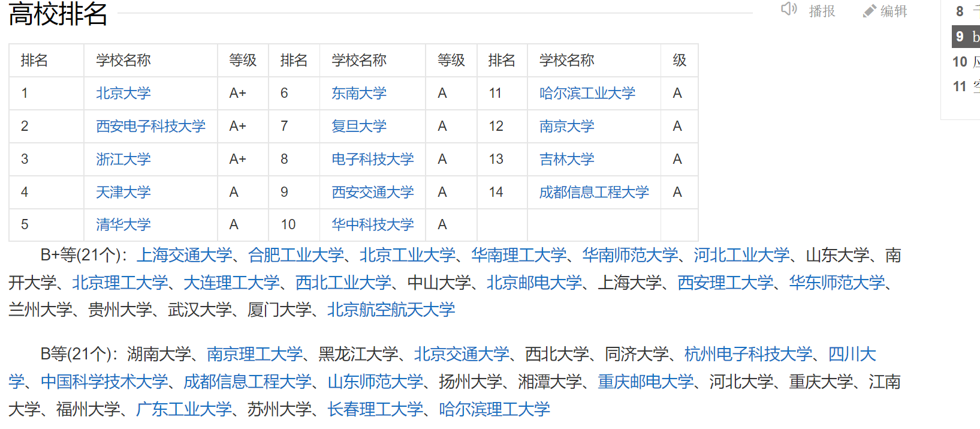
Task: Open the 上海交通大学 link
Action: tap(185, 255)
